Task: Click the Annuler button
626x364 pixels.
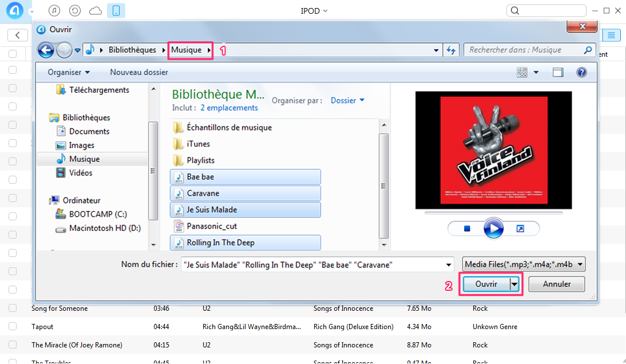Action: pos(557,284)
